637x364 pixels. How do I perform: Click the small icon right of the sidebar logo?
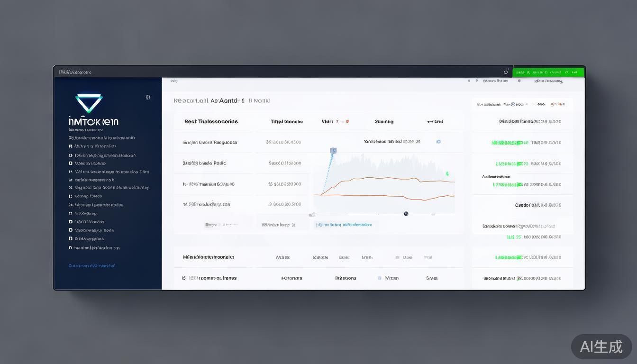[x=148, y=97]
